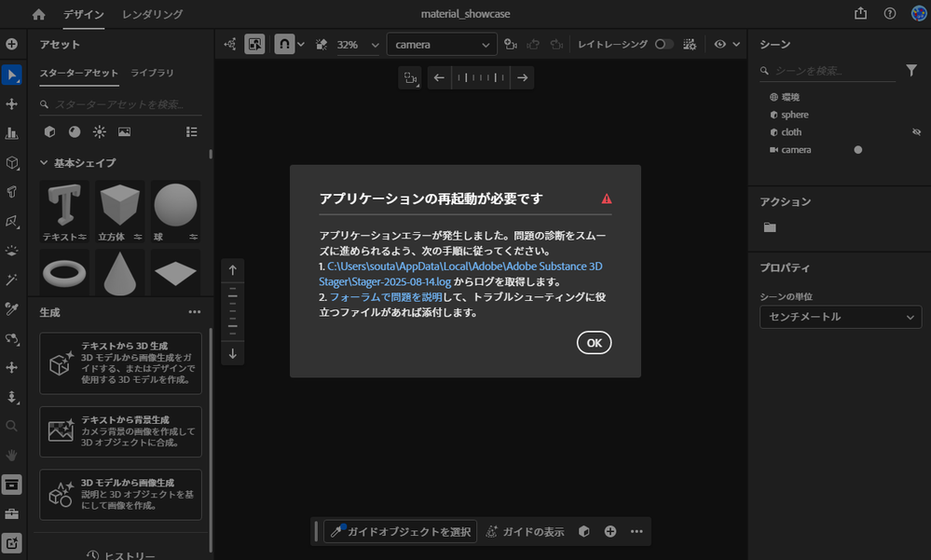The width and height of the screenshot is (931, 560).
Task: Click the horizontal camera ruler slider
Action: click(481, 77)
